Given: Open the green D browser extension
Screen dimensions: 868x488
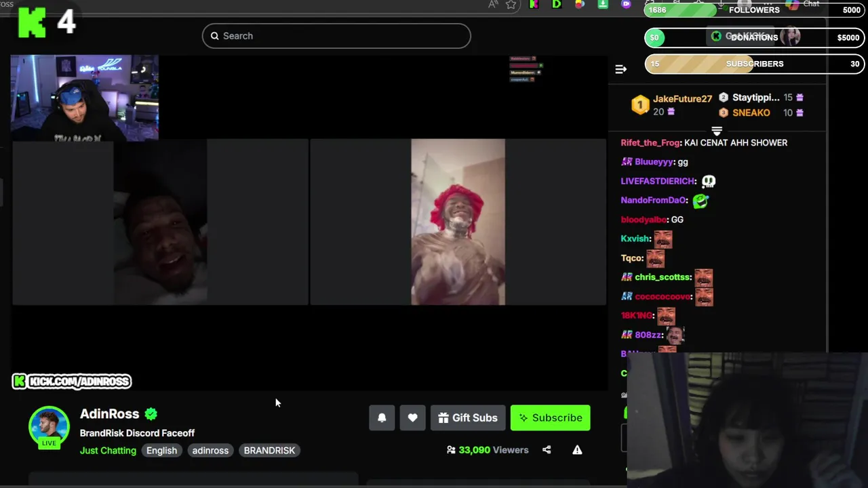Looking at the screenshot, I should [x=557, y=4].
